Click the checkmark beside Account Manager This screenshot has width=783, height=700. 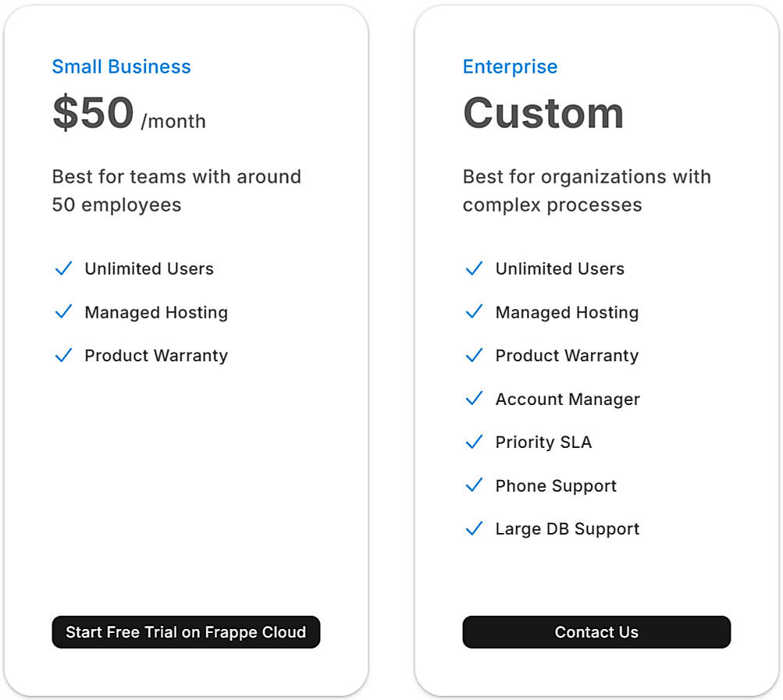click(475, 399)
